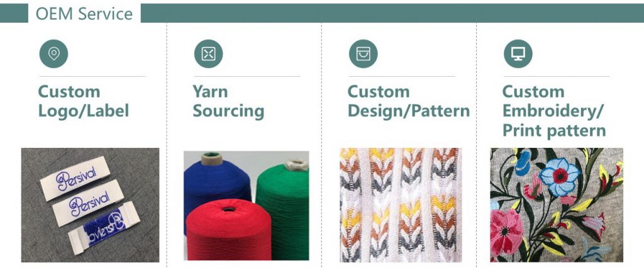This screenshot has height=268, width=644.
Task: Click the top white Persival label
Action: [x=75, y=179]
